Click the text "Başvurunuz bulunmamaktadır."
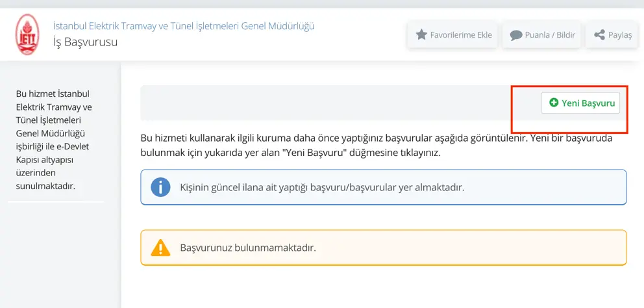This screenshot has height=308, width=644. coord(248,248)
